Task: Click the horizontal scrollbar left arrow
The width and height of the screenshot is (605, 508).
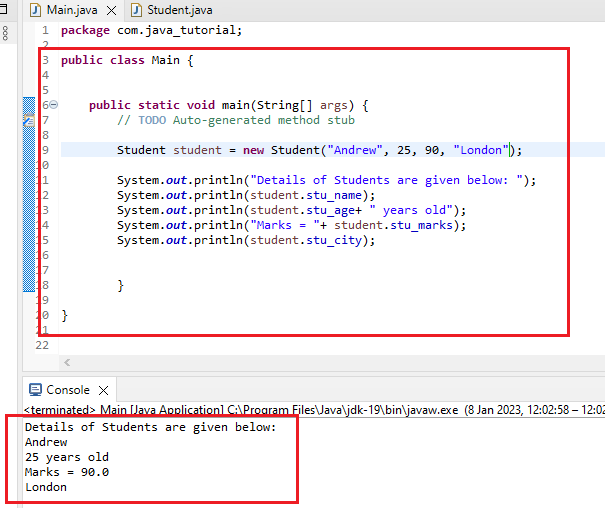Action: coord(67,362)
